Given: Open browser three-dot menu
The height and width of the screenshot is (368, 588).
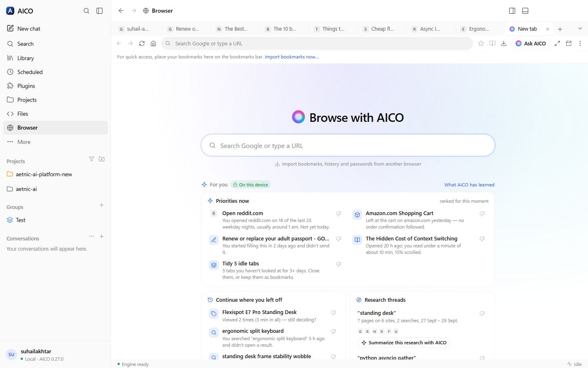Looking at the screenshot, I should (x=580, y=43).
